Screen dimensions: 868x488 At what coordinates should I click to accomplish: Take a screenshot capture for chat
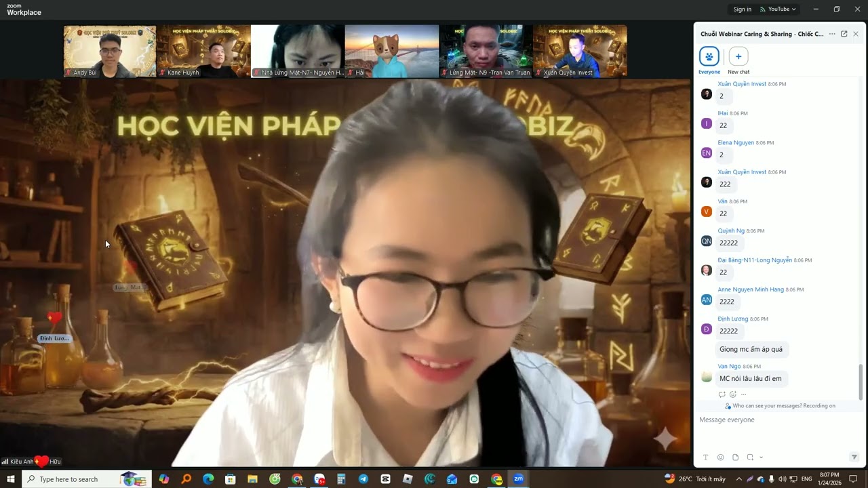pyautogui.click(x=750, y=457)
